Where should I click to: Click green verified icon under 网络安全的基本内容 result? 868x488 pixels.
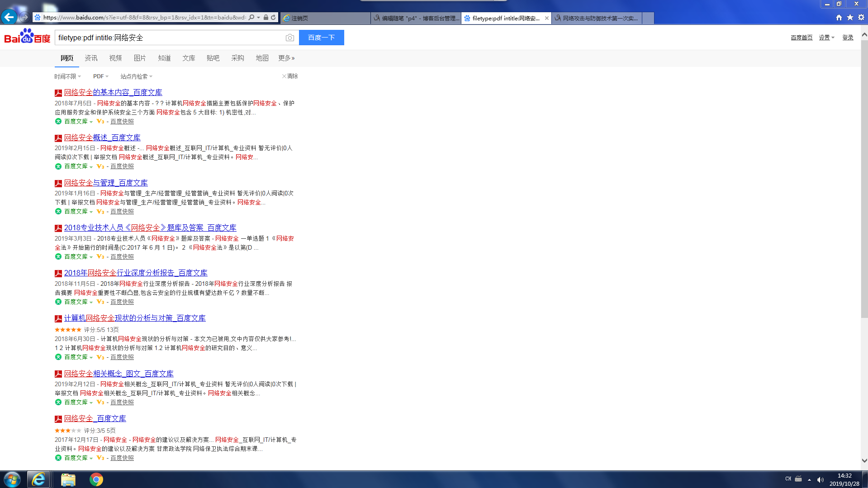[58, 121]
